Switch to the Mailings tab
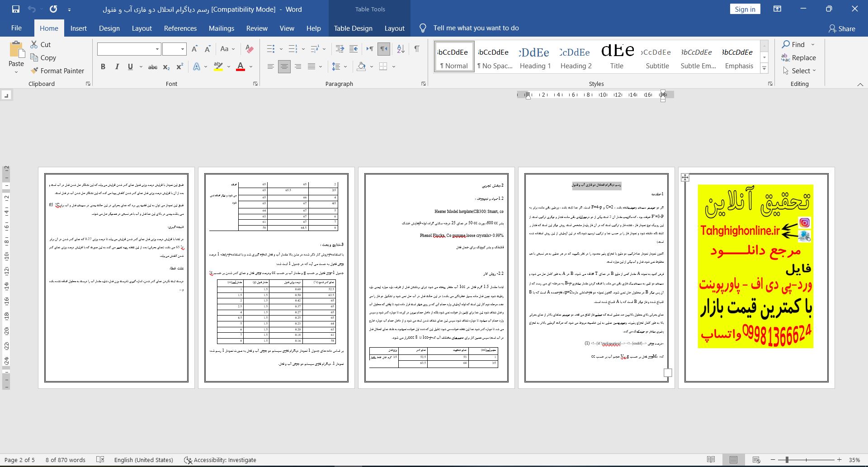868x467 pixels. click(222, 28)
